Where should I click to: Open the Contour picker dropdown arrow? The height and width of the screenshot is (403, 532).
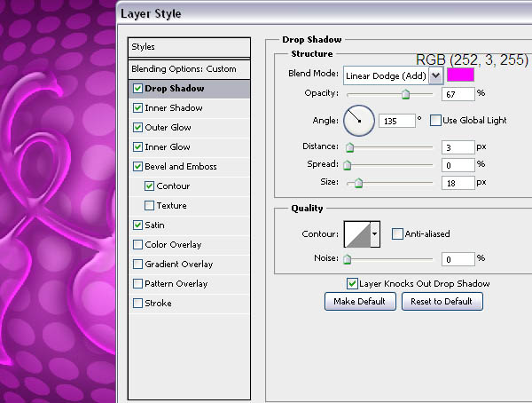(x=375, y=233)
